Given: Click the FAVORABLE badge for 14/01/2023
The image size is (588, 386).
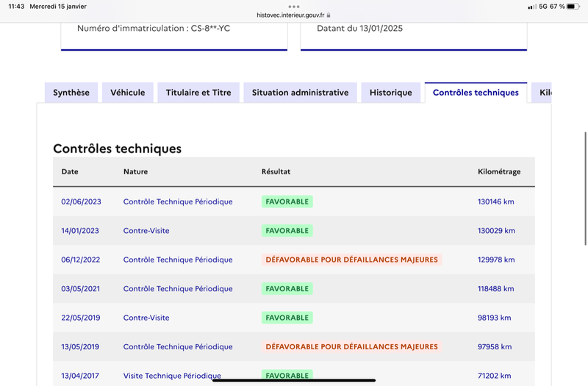Looking at the screenshot, I should (287, 231).
